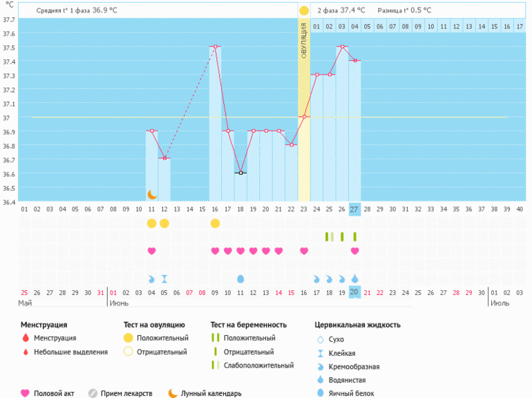Image resolution: width=532 pixels, height=398 pixels.
Task: Click the intercourse heart on cycle day 17
Action: pos(228,251)
